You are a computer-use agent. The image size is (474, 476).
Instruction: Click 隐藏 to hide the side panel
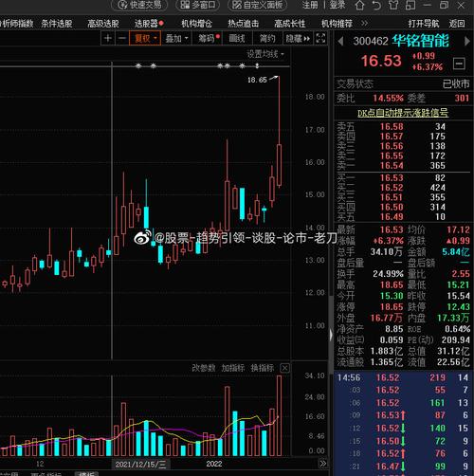pyautogui.click(x=298, y=39)
